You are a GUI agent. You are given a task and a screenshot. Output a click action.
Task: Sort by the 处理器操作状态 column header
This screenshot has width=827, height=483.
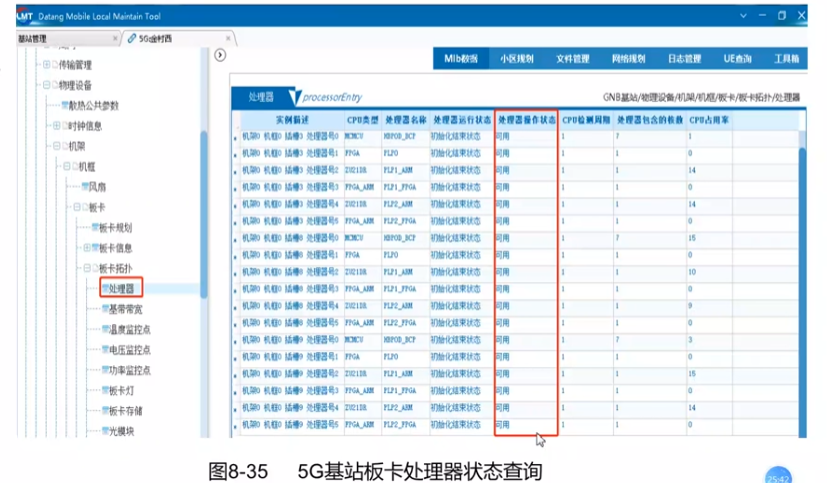tap(526, 120)
